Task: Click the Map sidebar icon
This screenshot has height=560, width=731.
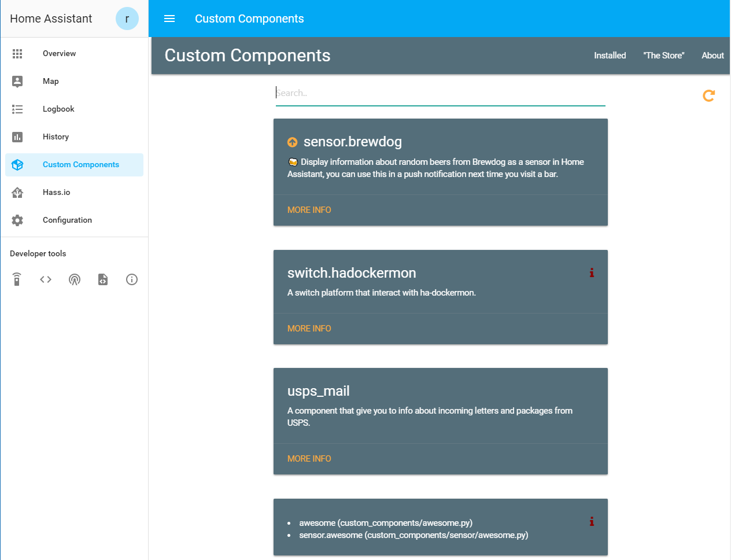Action: [x=17, y=82]
